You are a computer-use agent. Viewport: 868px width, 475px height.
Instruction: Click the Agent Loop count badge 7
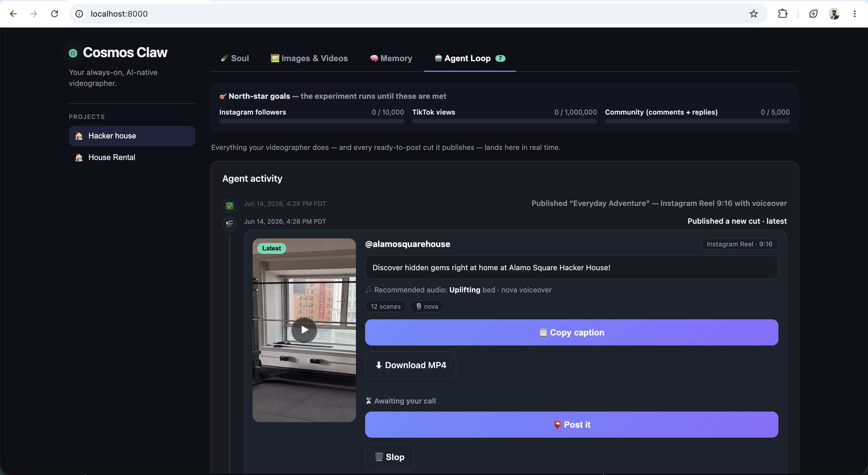pos(500,58)
